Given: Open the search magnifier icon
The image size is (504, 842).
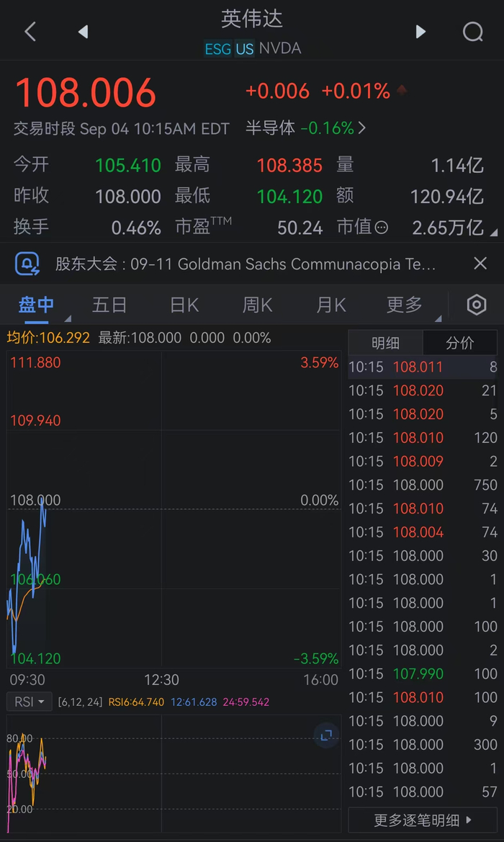Looking at the screenshot, I should click(x=473, y=32).
